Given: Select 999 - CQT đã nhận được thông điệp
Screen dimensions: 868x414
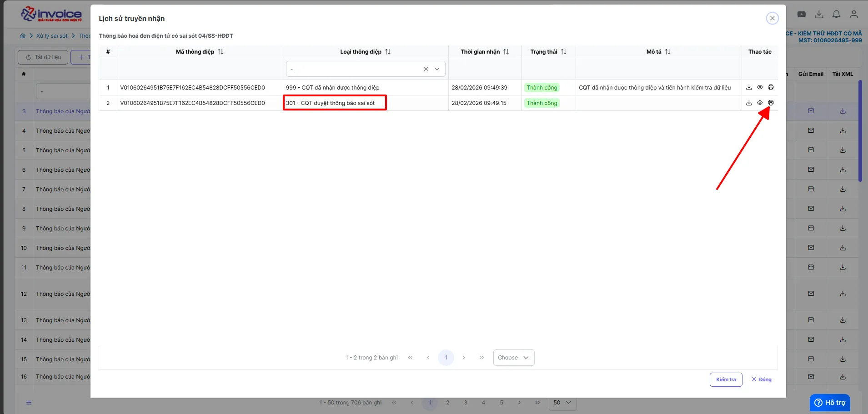Looking at the screenshot, I should [332, 88].
